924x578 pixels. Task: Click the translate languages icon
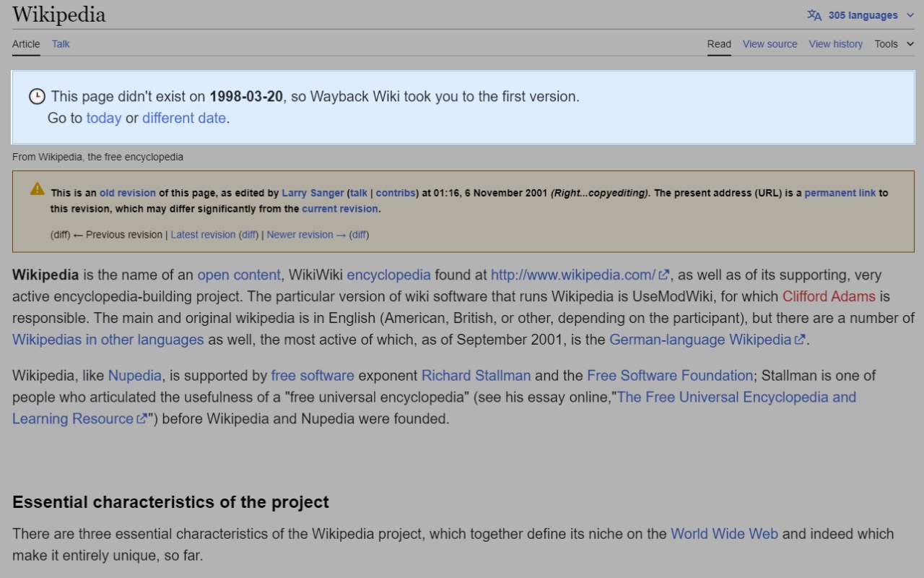tap(814, 15)
